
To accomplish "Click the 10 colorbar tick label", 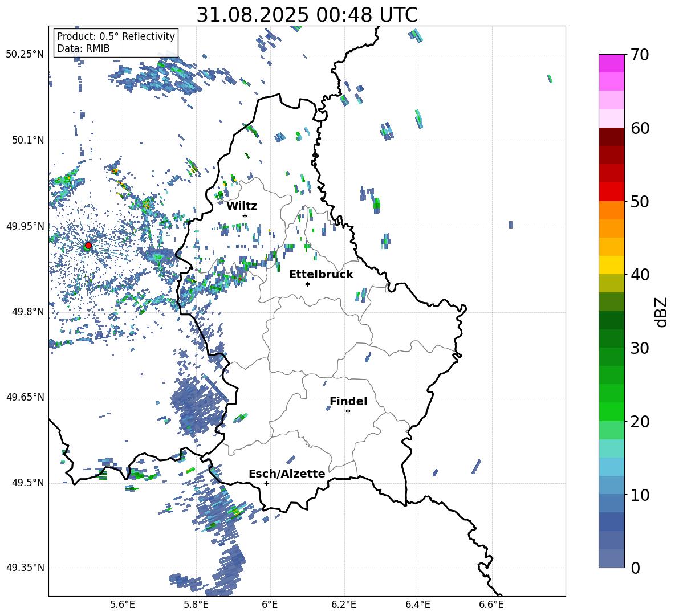I will click(640, 495).
